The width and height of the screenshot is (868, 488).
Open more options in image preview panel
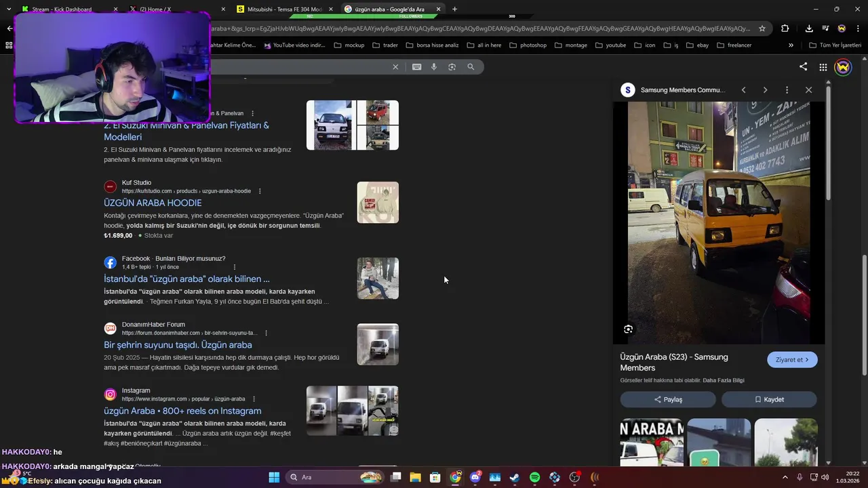pos(787,90)
